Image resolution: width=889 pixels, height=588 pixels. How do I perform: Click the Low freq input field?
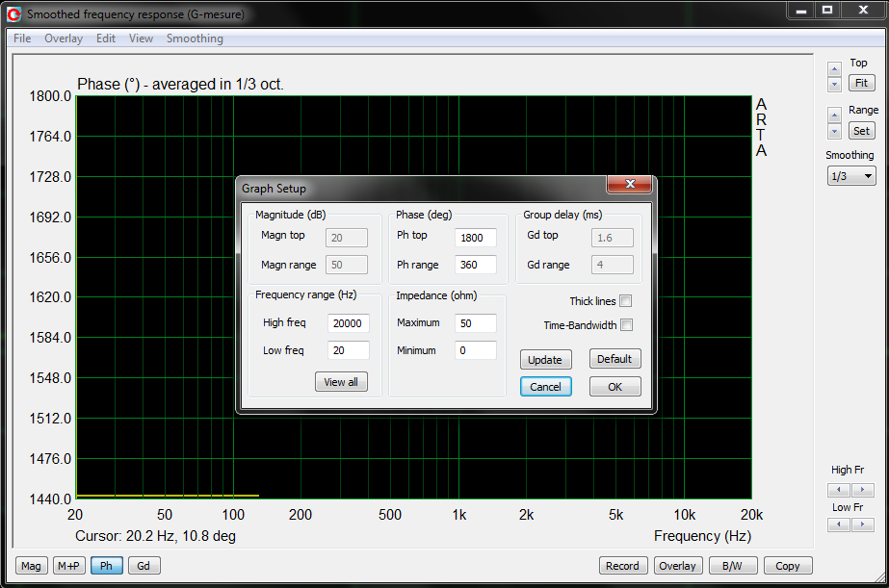pos(348,350)
